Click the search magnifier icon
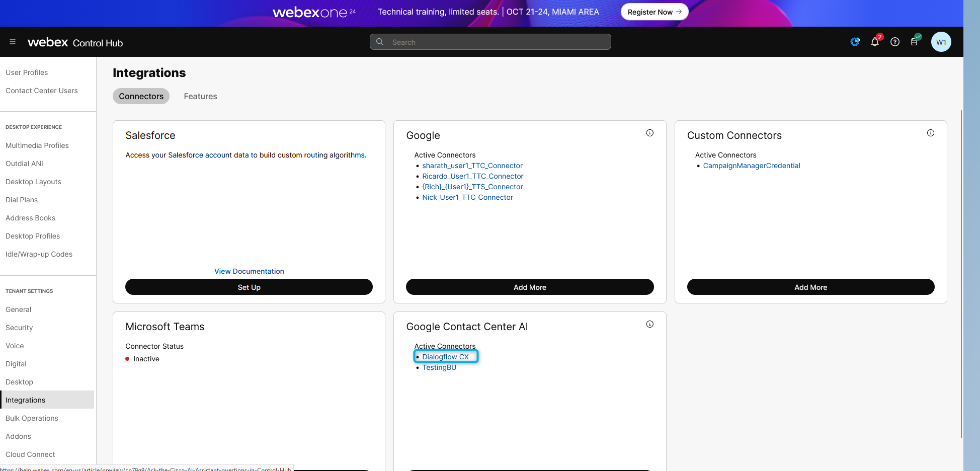 380,42
